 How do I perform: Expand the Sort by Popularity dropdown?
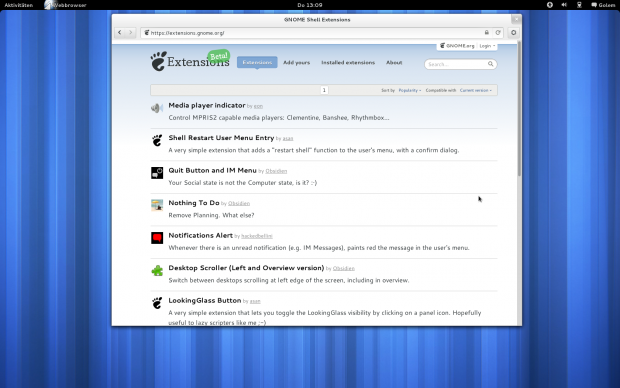410,90
